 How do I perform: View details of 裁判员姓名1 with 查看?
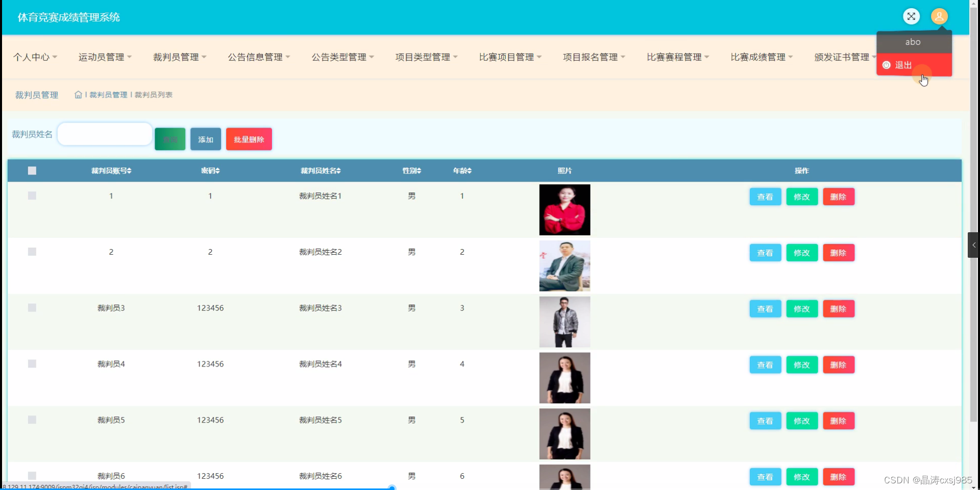pyautogui.click(x=765, y=197)
